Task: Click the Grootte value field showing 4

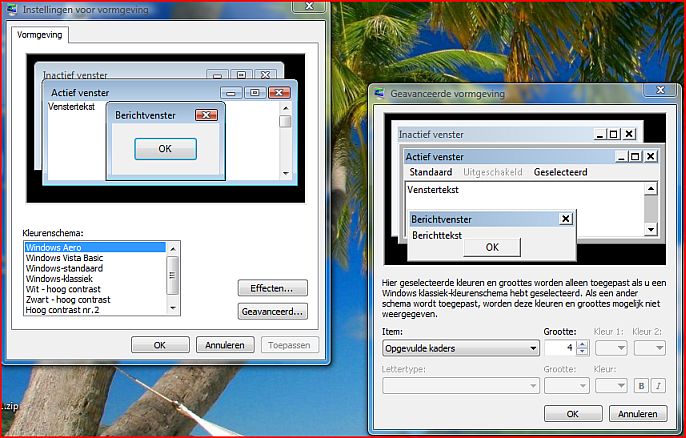Action: tap(560, 348)
